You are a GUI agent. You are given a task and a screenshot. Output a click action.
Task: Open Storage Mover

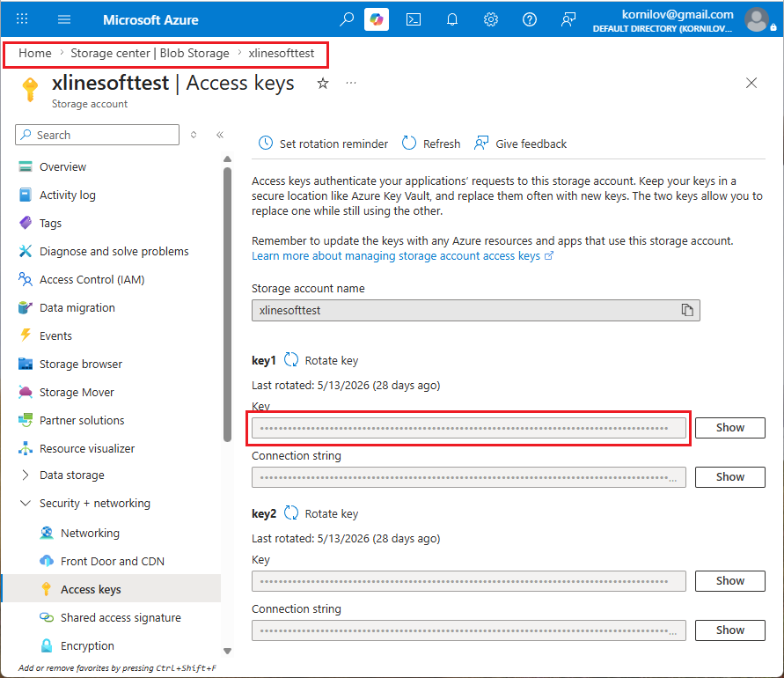click(77, 393)
